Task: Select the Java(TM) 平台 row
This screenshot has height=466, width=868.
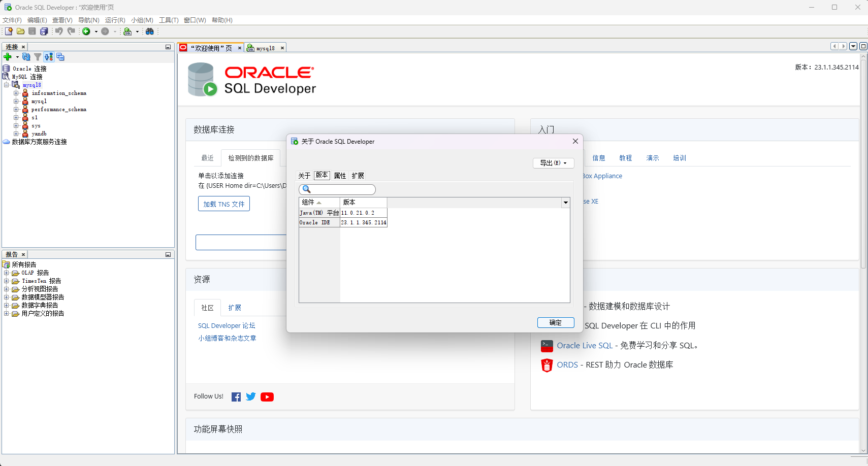Action: [343, 213]
